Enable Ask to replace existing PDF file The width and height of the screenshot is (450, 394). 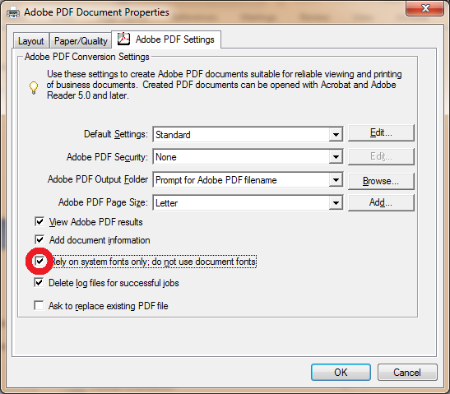39,305
